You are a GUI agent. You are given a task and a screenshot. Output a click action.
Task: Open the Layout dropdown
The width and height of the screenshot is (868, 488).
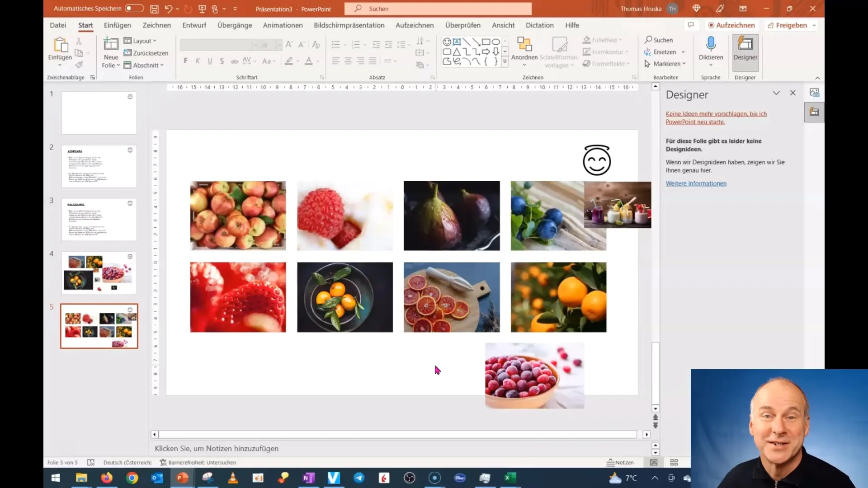click(x=140, y=41)
